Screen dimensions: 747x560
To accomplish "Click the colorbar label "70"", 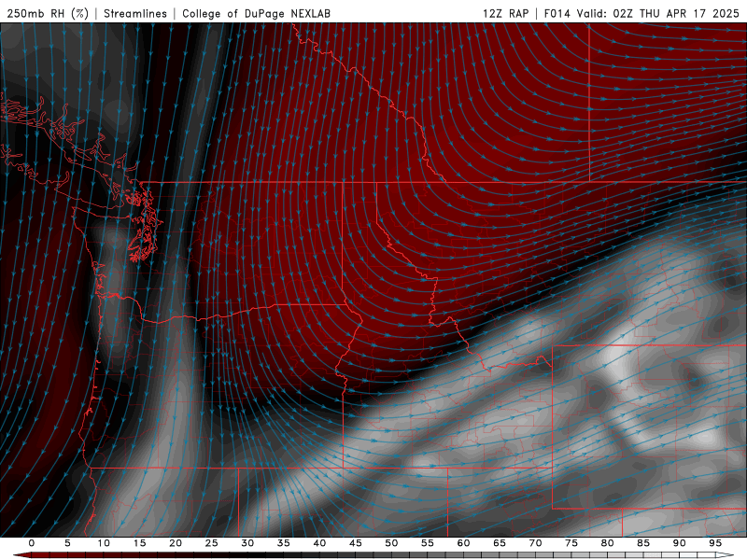I will [535, 543].
